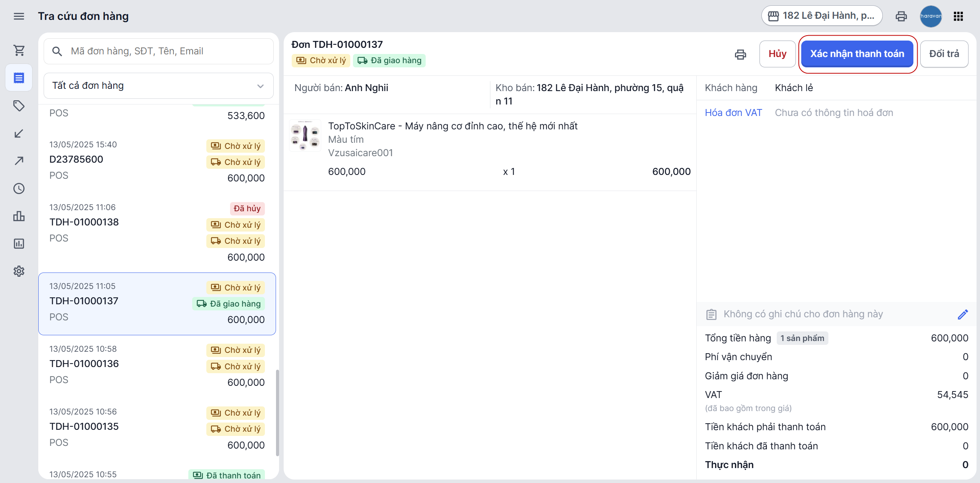Screen dimensions: 980x483
Task: Click the incoming arrow sidebar icon
Action: [19, 134]
